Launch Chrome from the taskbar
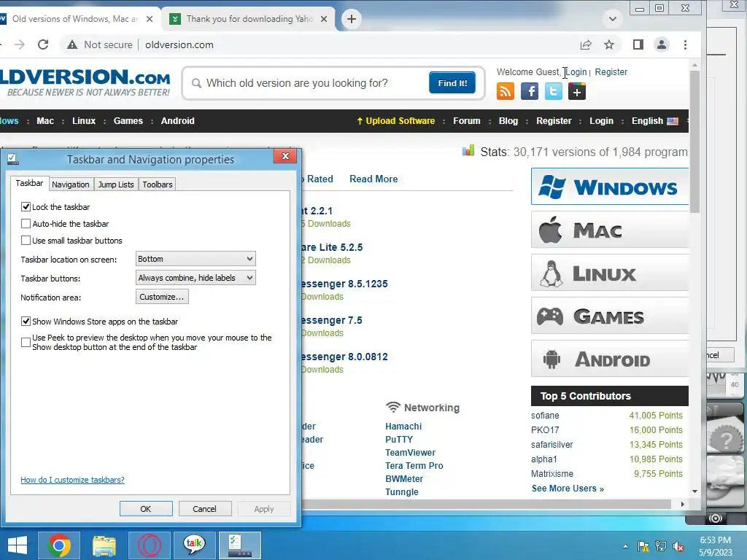Screen dimensions: 747x560 coord(59,545)
